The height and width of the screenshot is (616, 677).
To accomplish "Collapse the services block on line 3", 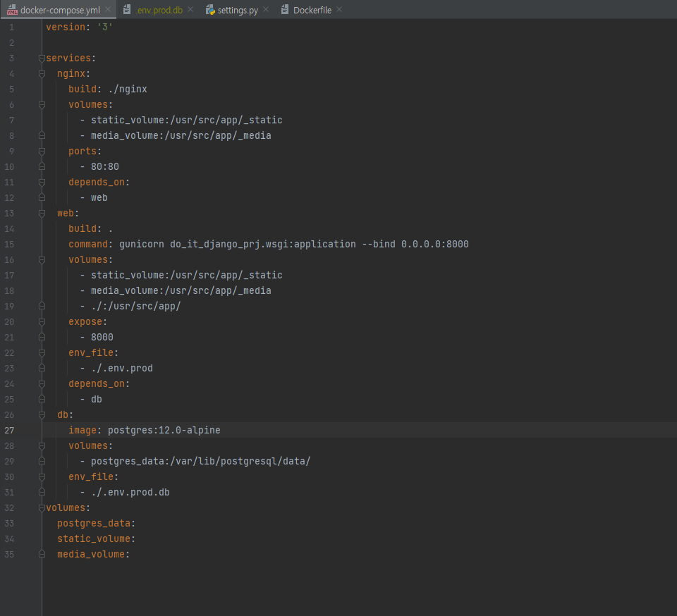I will coord(42,58).
